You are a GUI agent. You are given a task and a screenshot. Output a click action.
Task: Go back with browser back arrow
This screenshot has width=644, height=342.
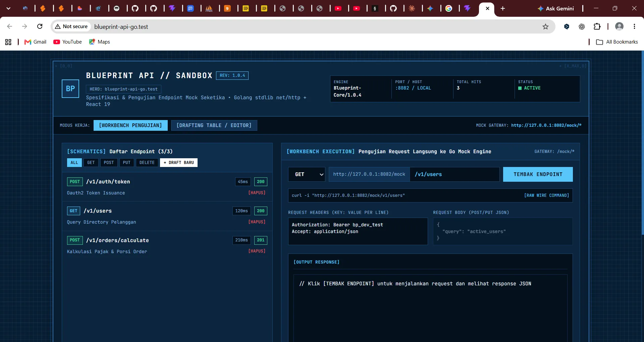click(10, 26)
